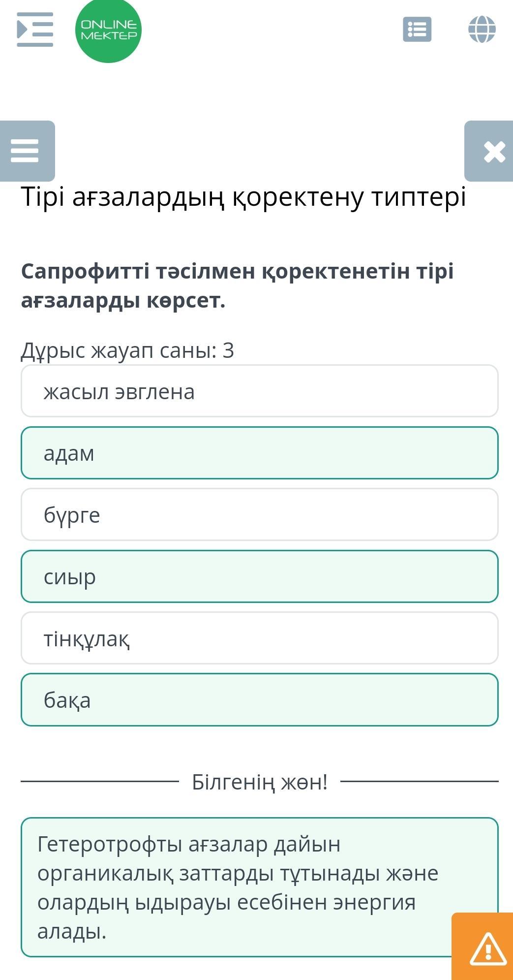Image resolution: width=513 pixels, height=980 pixels.
Task: Close the lesson with the X button
Action: 489,151
